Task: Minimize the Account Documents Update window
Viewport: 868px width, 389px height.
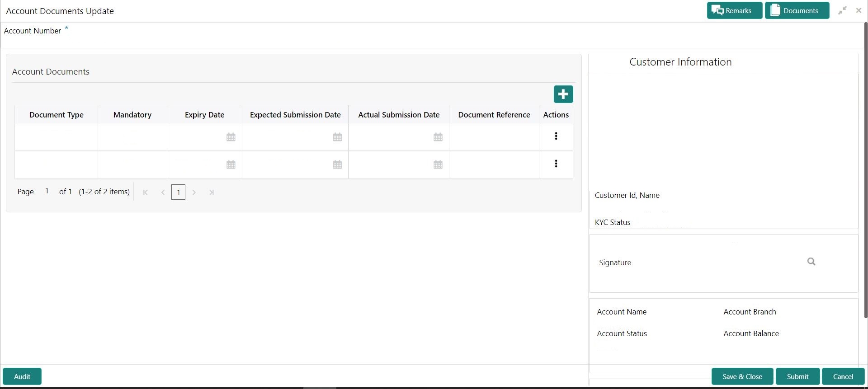Action: (843, 10)
